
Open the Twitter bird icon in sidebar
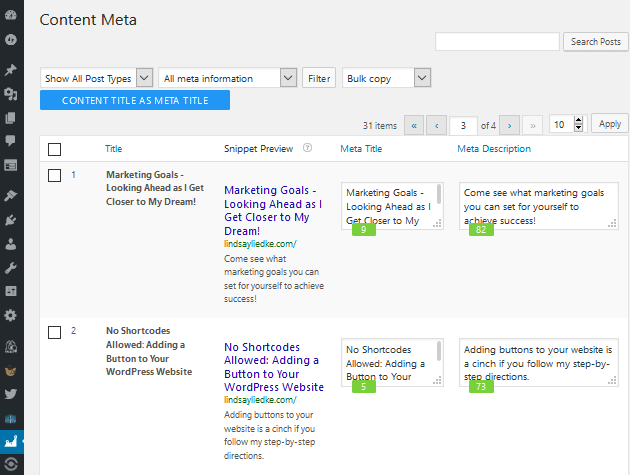coord(11,393)
